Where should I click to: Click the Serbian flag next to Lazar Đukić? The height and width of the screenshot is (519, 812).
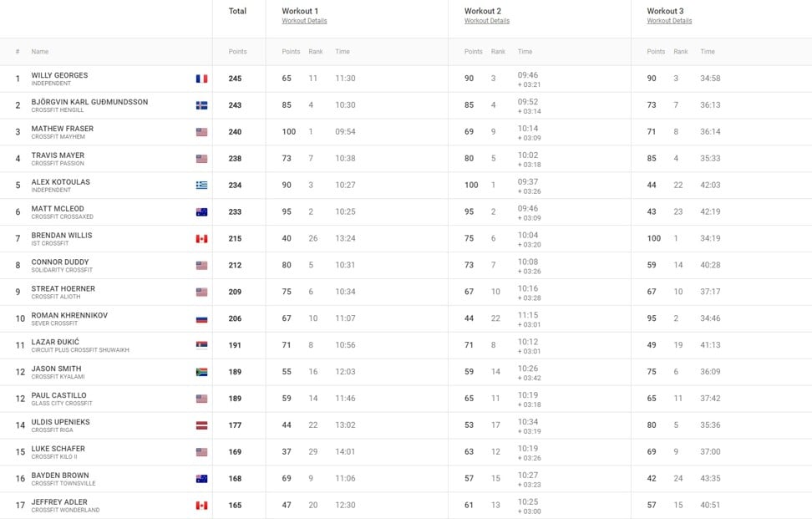pos(201,345)
